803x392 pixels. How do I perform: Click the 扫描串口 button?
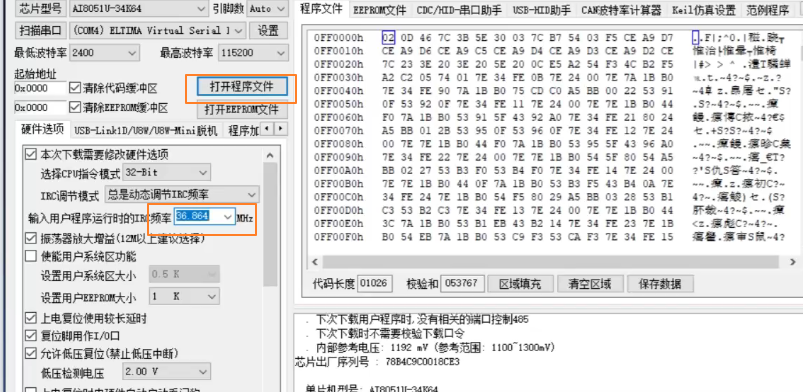[40, 30]
